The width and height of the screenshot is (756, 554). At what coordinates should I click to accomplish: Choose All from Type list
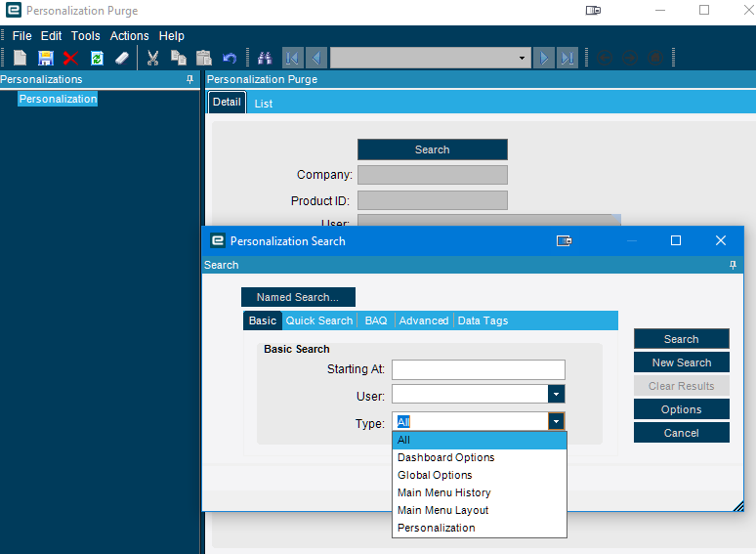pos(480,440)
